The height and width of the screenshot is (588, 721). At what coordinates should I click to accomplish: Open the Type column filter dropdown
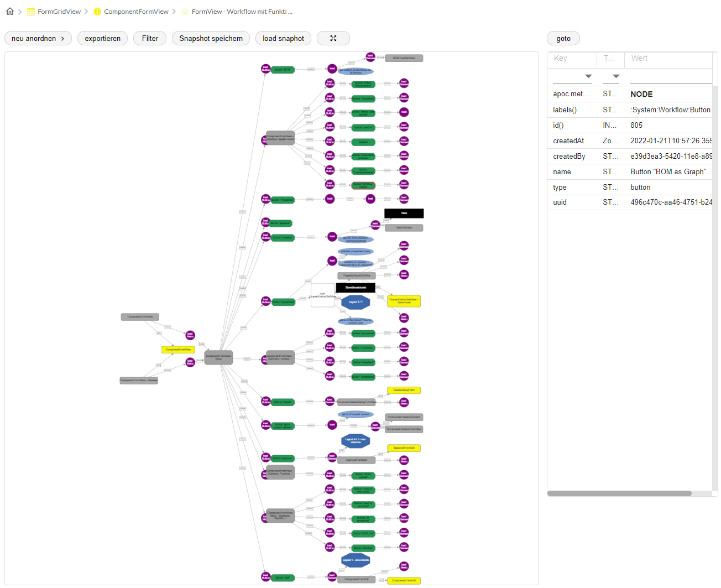point(615,76)
